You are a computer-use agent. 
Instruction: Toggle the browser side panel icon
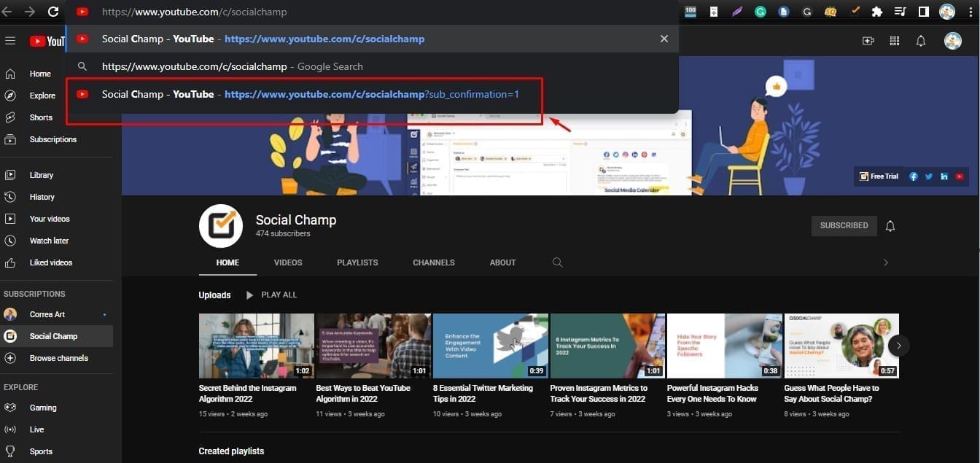tap(923, 12)
